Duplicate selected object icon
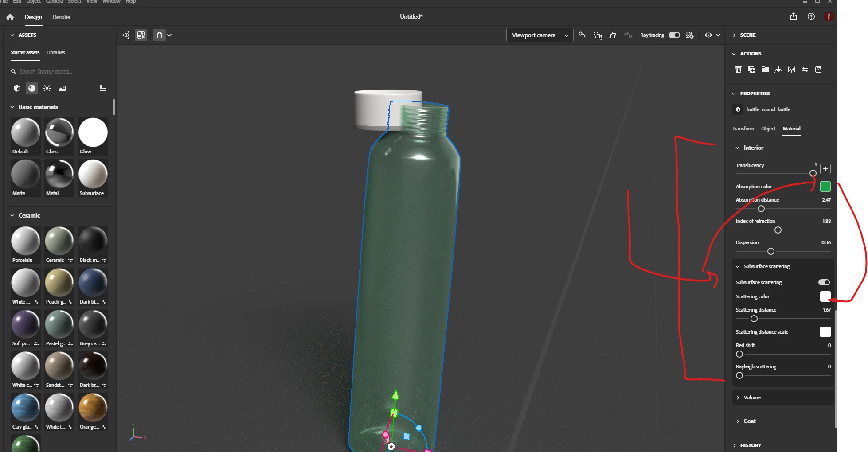 point(752,70)
